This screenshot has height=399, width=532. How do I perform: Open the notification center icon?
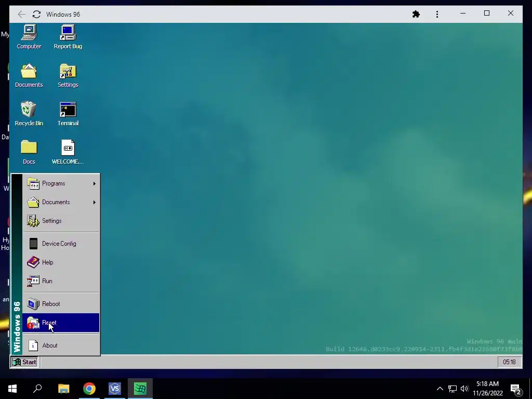click(x=516, y=389)
